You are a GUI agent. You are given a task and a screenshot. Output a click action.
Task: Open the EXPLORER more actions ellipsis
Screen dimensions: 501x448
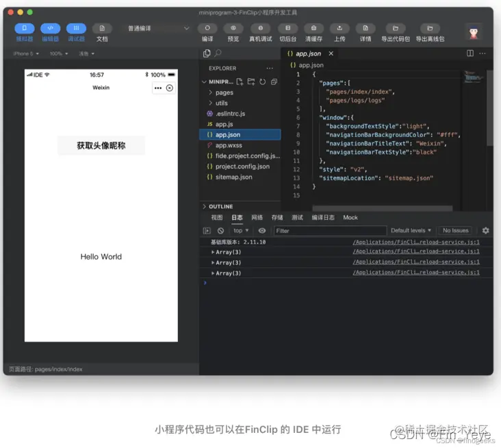point(270,69)
